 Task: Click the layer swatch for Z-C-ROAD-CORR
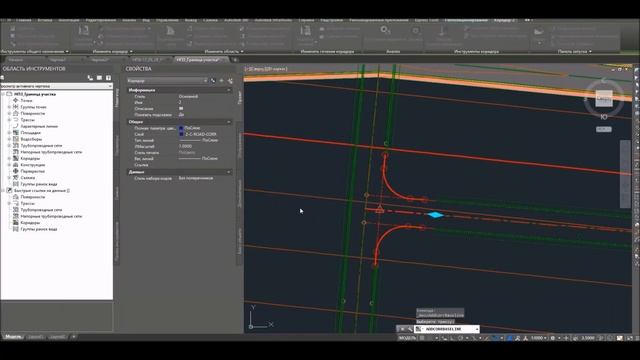coord(181,134)
